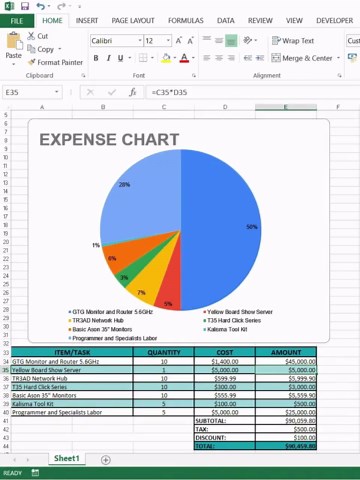
Task: Open the Borders dropdown arrow
Action: pos(152,58)
